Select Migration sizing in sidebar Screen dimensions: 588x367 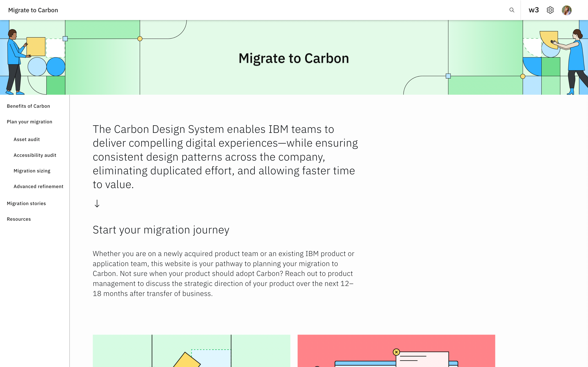point(32,171)
